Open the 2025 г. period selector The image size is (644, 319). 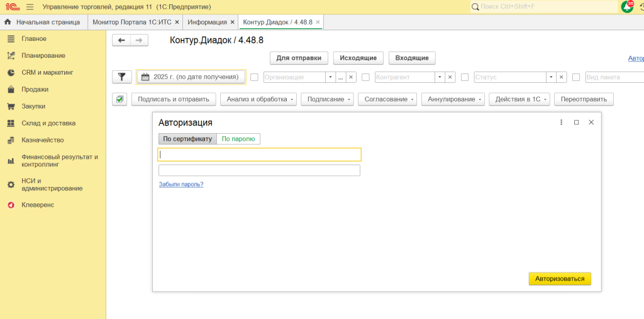pos(191,77)
